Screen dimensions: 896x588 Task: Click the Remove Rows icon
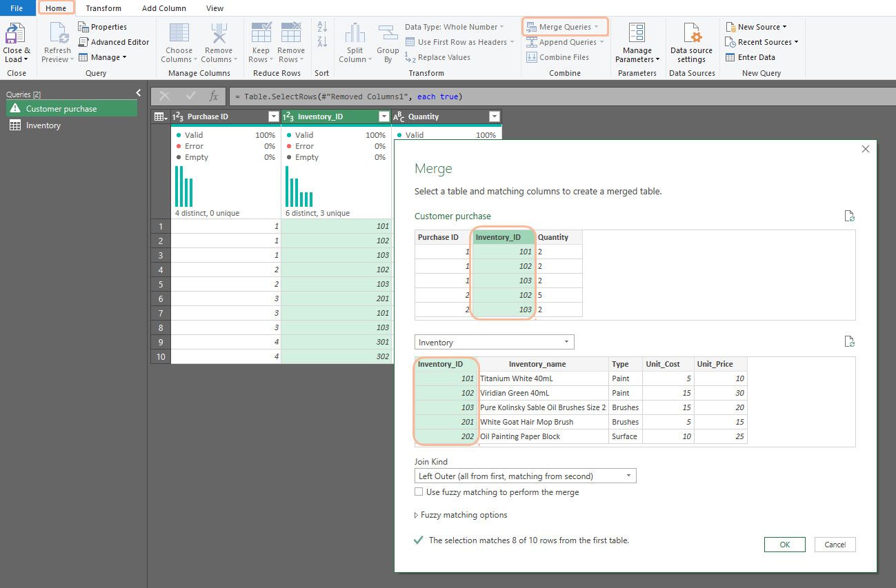pyautogui.click(x=291, y=33)
